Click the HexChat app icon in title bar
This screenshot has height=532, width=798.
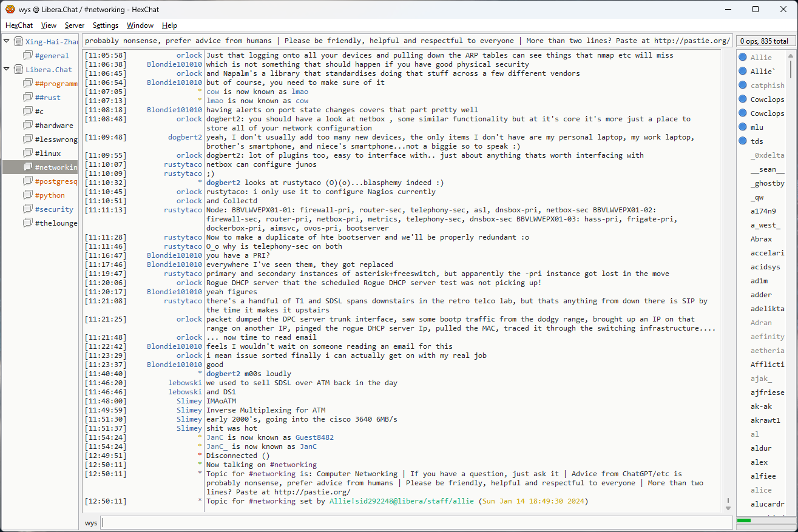[10, 9]
